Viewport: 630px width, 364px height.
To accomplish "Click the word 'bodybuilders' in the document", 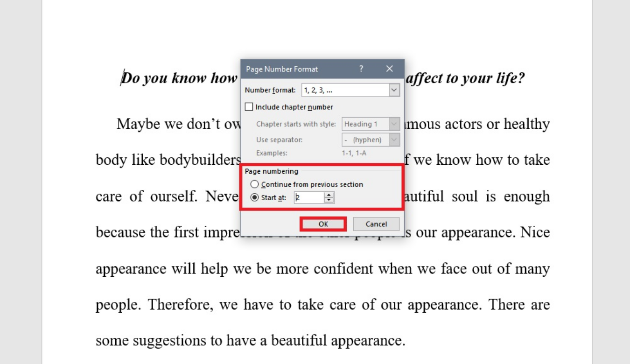I will [200, 160].
